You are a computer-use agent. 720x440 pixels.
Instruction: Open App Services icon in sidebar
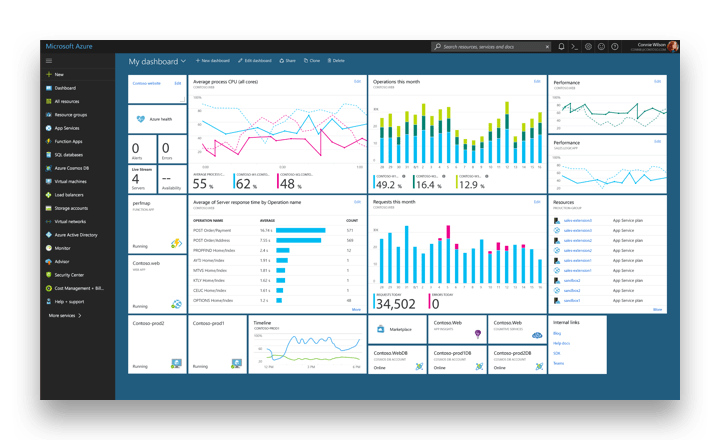point(49,128)
